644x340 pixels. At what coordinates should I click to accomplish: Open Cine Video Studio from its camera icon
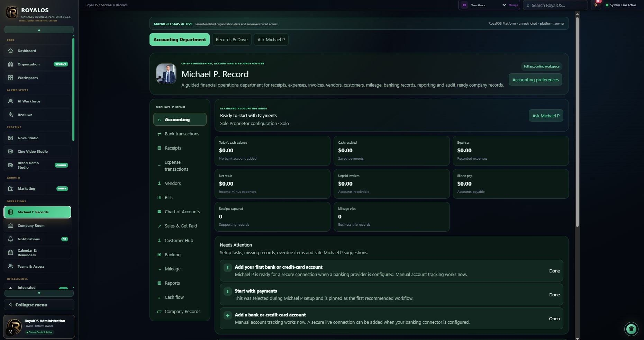tap(10, 151)
